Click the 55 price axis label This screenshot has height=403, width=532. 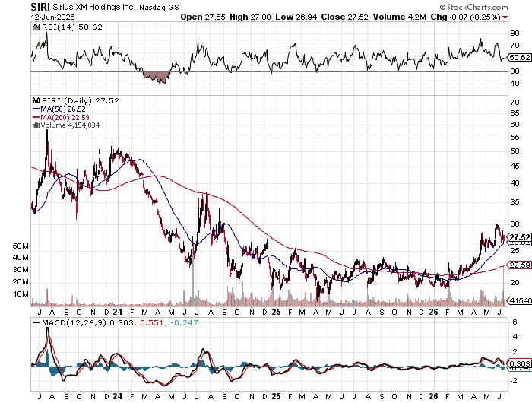(515, 138)
